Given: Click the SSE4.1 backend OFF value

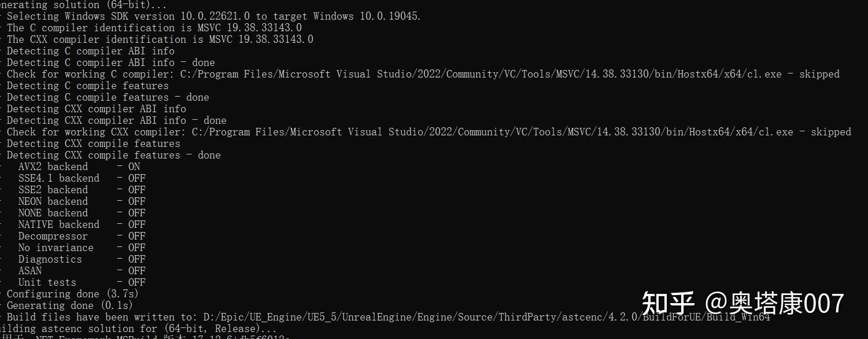Looking at the screenshot, I should [x=136, y=178].
